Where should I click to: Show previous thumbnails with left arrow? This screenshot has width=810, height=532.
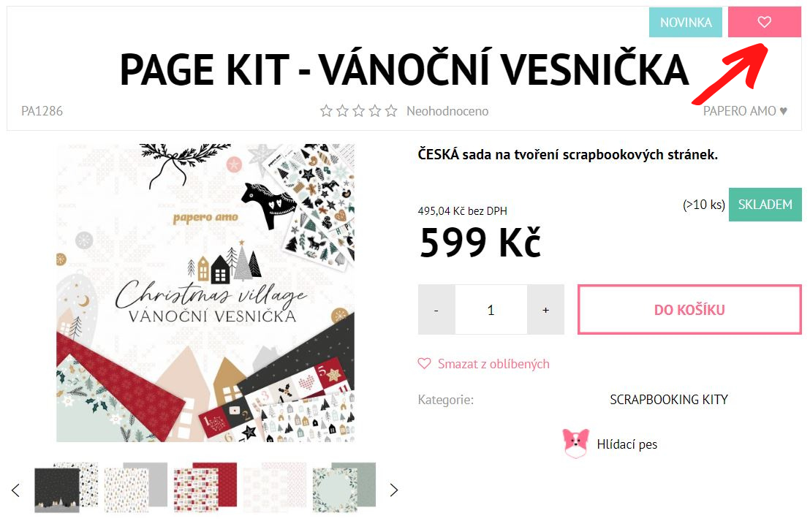tap(16, 490)
